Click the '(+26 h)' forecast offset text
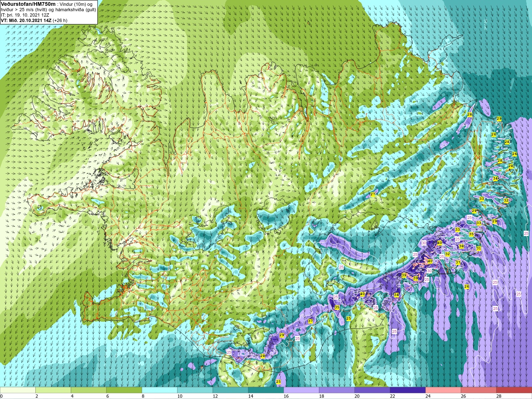 tap(60, 20)
